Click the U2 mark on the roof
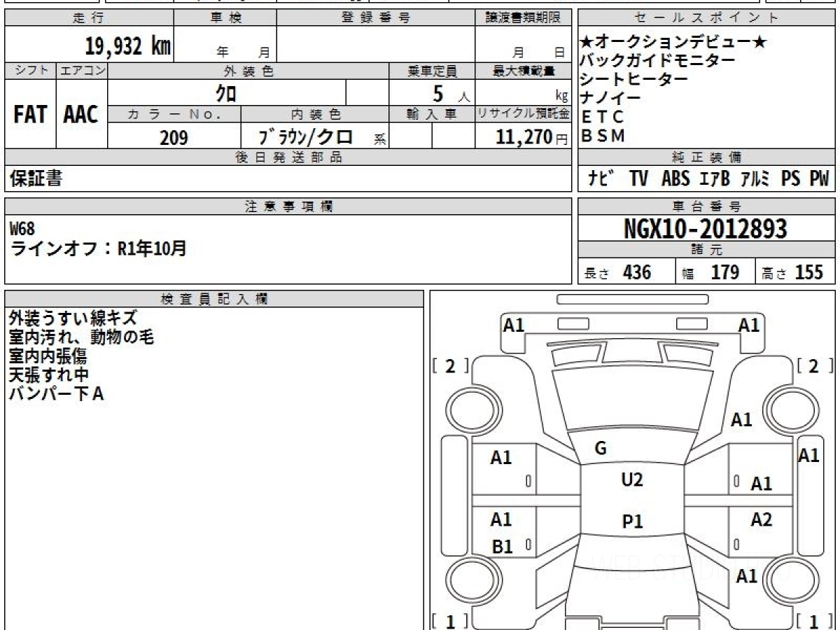840x630 pixels. [632, 479]
